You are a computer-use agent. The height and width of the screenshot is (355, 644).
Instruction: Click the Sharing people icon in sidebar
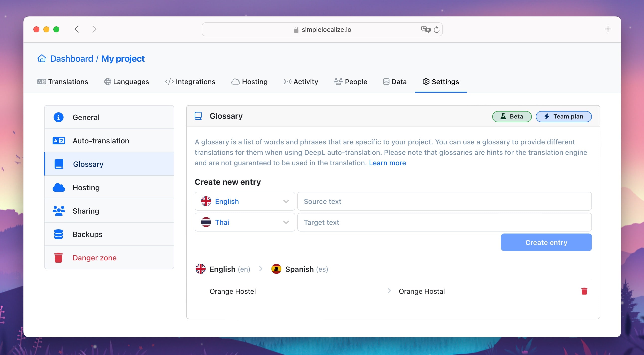coord(59,211)
